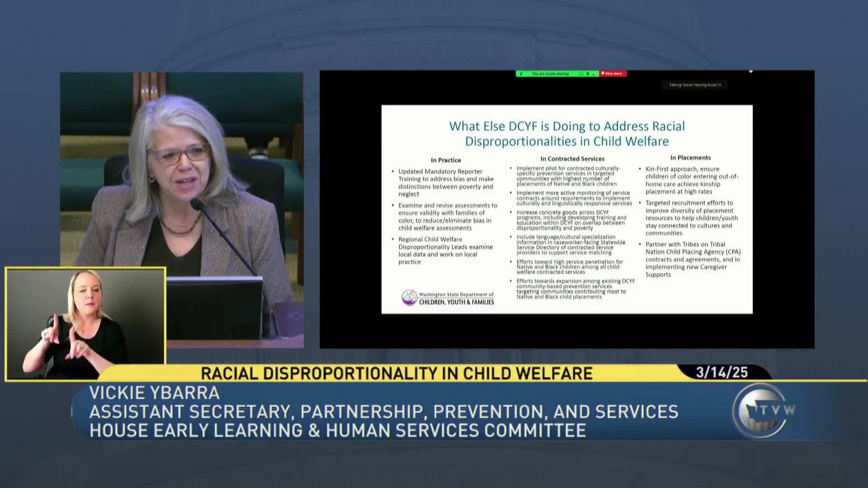Click the security shield icon on the sharing bar
The height and width of the screenshot is (488, 868).
(x=588, y=74)
